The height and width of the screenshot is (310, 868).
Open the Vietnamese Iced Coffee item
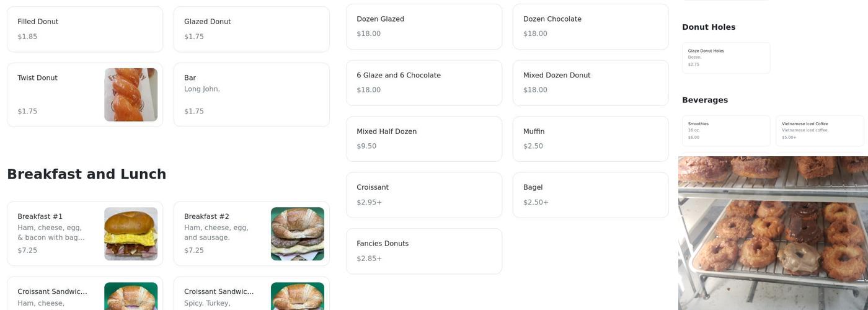pyautogui.click(x=820, y=131)
